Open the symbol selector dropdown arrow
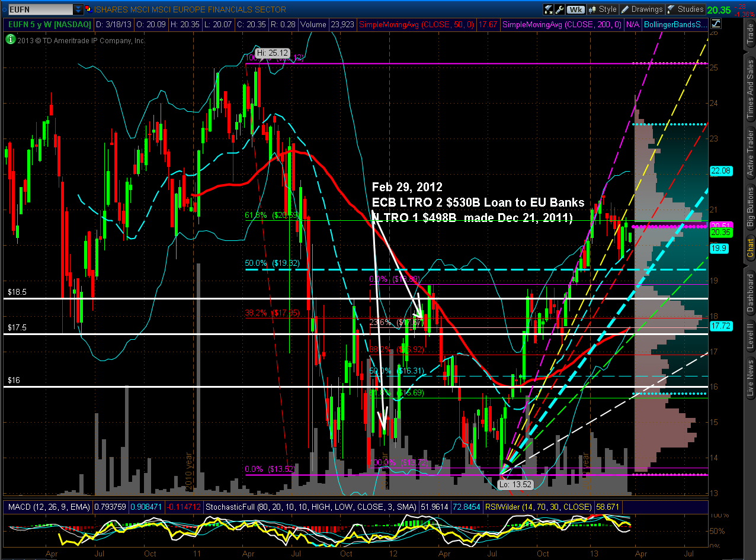The width and height of the screenshot is (756, 560). (x=78, y=9)
